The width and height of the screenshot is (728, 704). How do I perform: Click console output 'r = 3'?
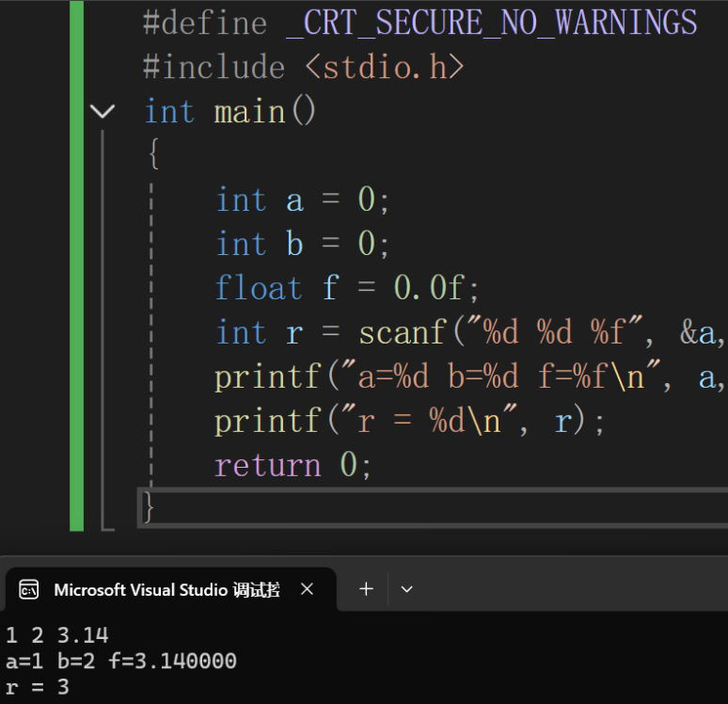pyautogui.click(x=38, y=687)
